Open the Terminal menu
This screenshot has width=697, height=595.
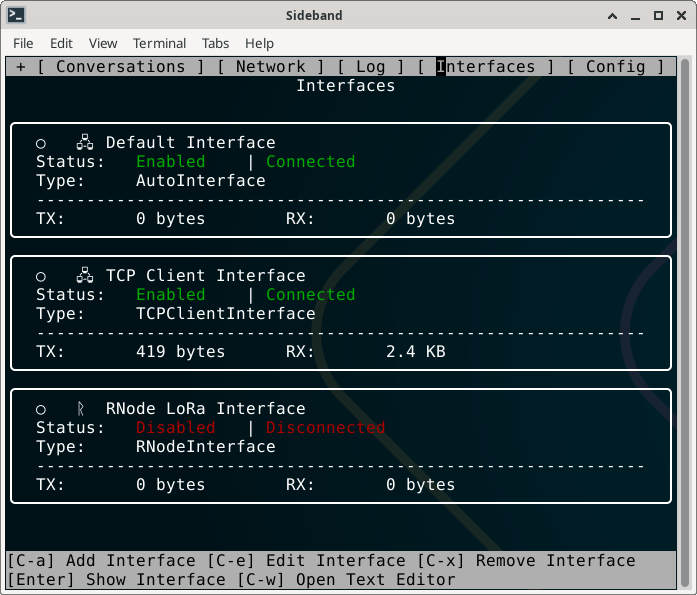(x=159, y=43)
